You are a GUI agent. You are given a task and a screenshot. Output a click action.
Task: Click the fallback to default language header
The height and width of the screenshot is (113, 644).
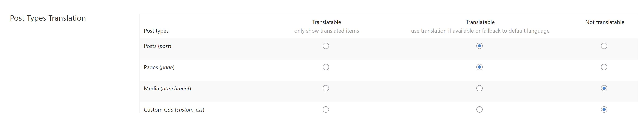click(480, 31)
